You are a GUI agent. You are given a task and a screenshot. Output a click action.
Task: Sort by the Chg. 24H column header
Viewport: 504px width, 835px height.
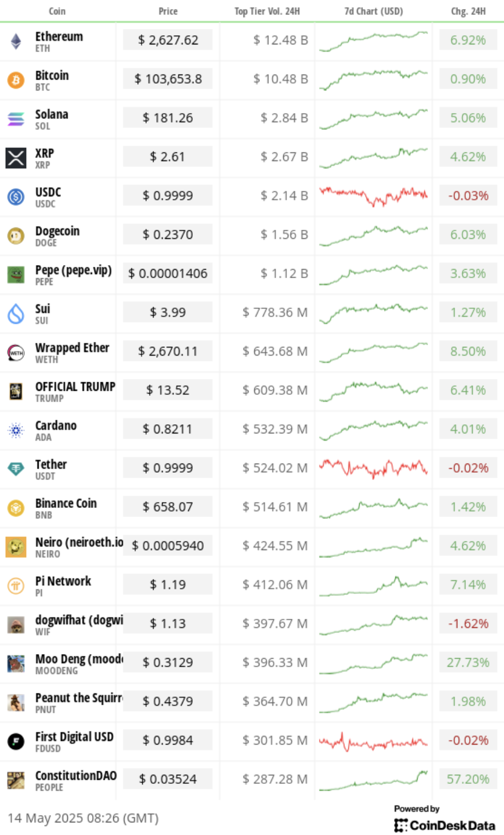[x=468, y=11]
